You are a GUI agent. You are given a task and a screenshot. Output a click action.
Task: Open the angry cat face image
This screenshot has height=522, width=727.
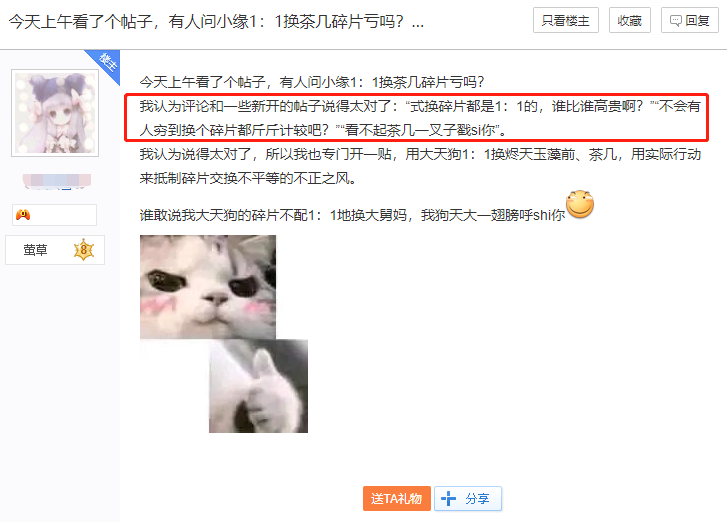click(208, 287)
